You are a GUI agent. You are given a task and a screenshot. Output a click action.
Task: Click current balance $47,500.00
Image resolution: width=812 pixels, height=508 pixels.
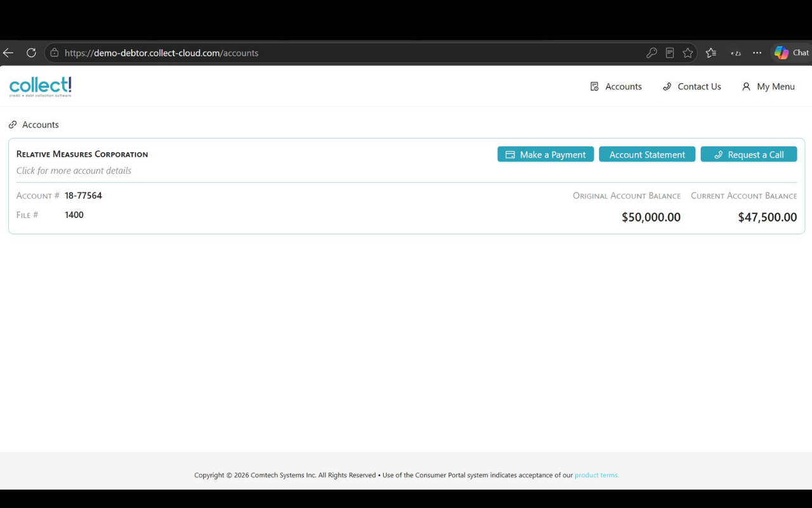pos(767,217)
